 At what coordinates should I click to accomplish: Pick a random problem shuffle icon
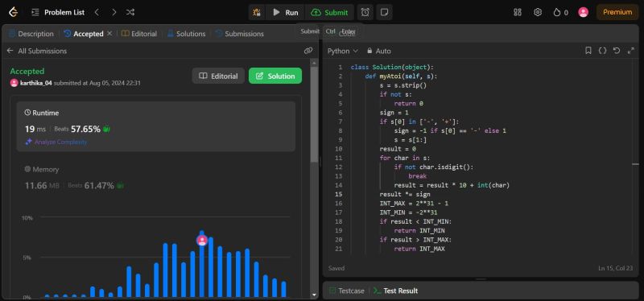click(130, 12)
